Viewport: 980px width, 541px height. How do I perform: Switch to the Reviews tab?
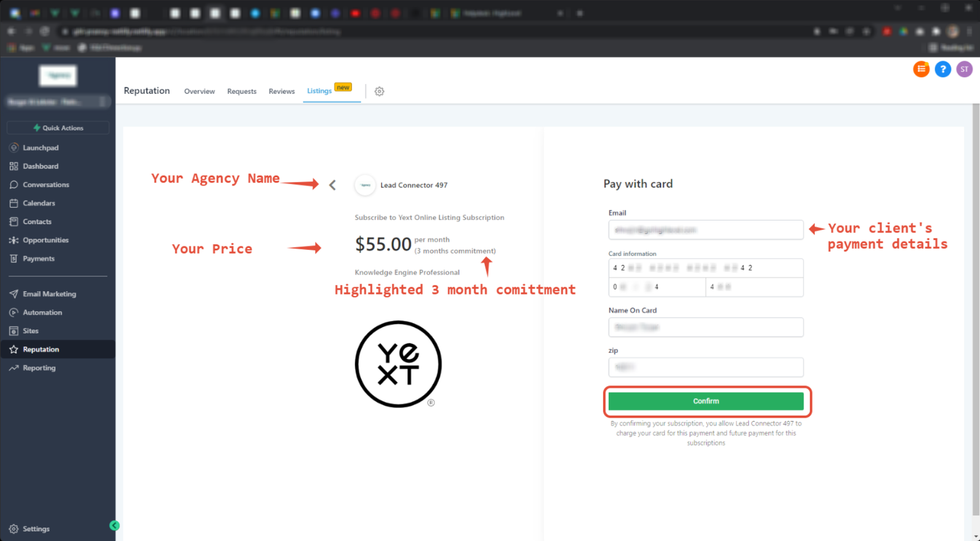tap(281, 91)
